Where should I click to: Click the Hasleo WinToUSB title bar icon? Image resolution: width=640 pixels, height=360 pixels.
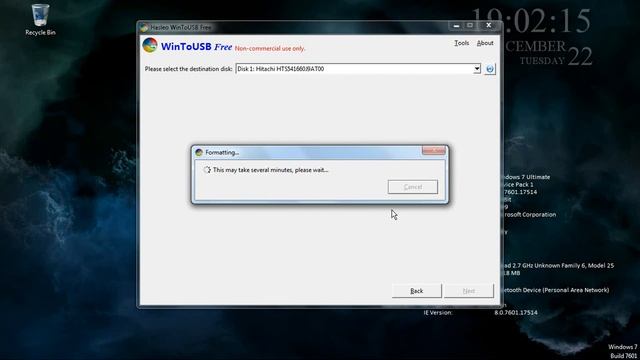pos(144,27)
